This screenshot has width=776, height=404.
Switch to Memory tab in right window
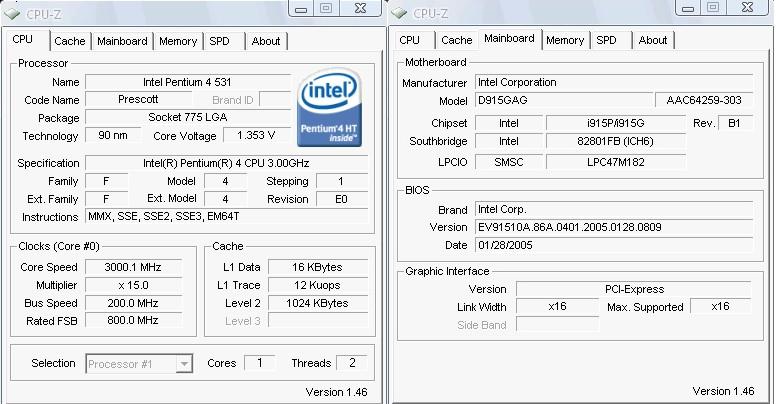[x=565, y=40]
